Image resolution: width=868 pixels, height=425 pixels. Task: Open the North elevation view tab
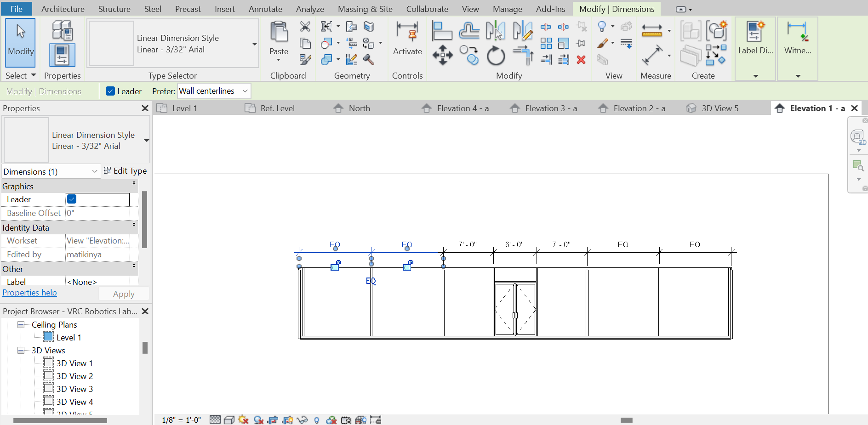[x=359, y=108]
